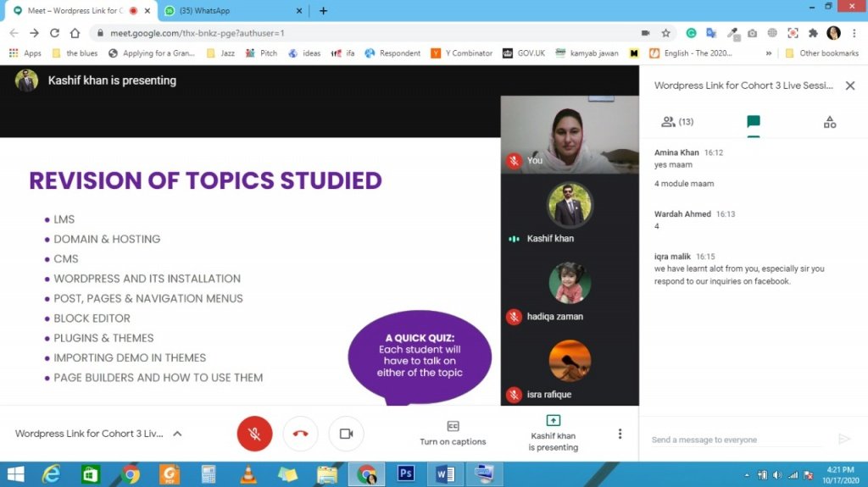Reload the page
Viewport: 868px width, 487px height.
[x=54, y=33]
